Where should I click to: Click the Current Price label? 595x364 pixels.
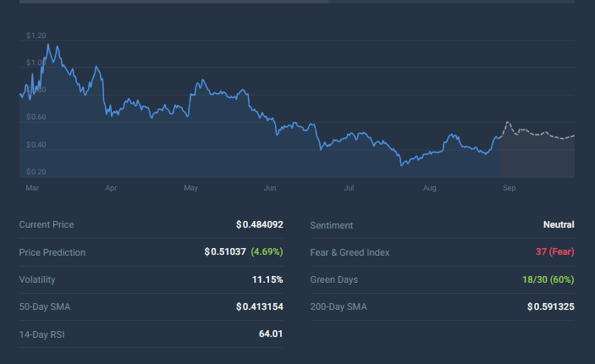click(x=47, y=224)
